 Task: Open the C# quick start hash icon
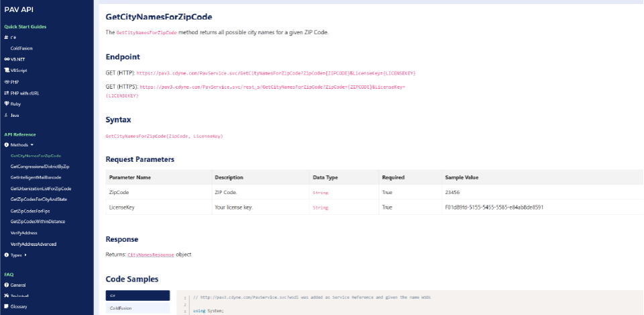pyautogui.click(x=6, y=38)
